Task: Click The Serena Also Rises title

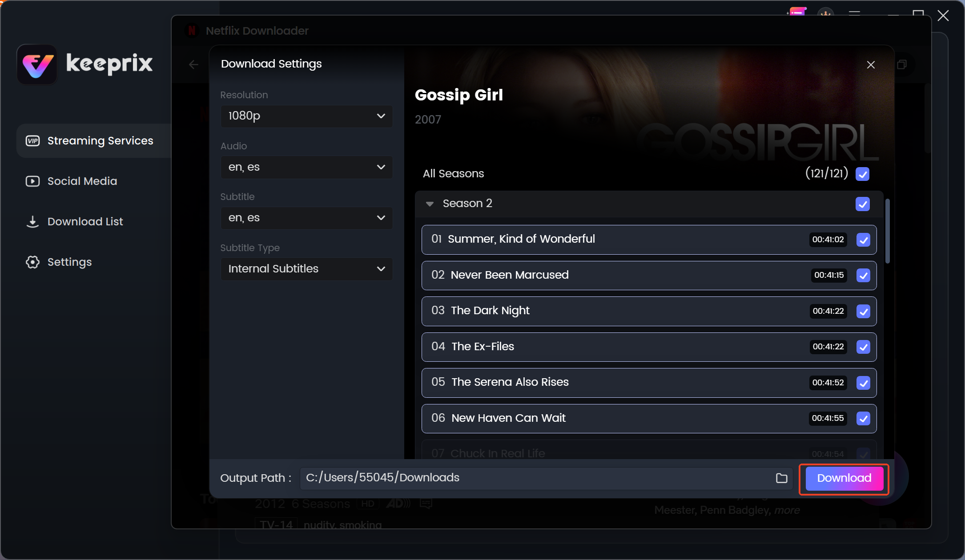Action: pos(510,382)
